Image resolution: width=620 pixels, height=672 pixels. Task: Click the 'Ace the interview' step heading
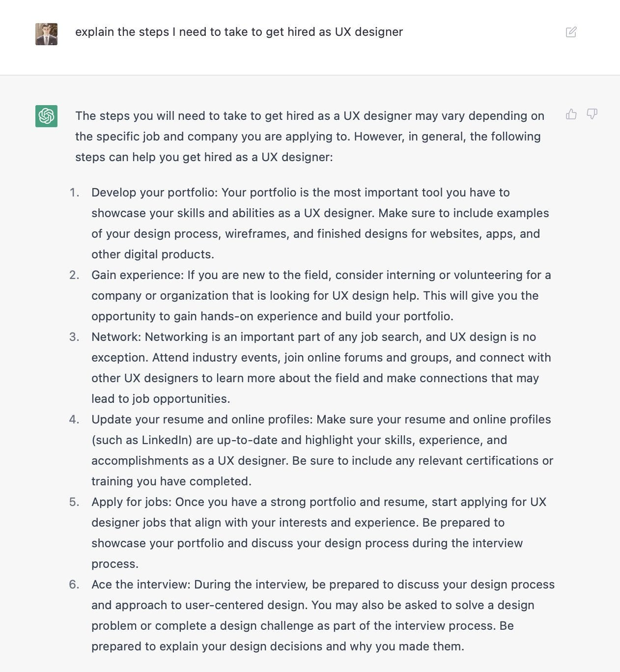141,585
